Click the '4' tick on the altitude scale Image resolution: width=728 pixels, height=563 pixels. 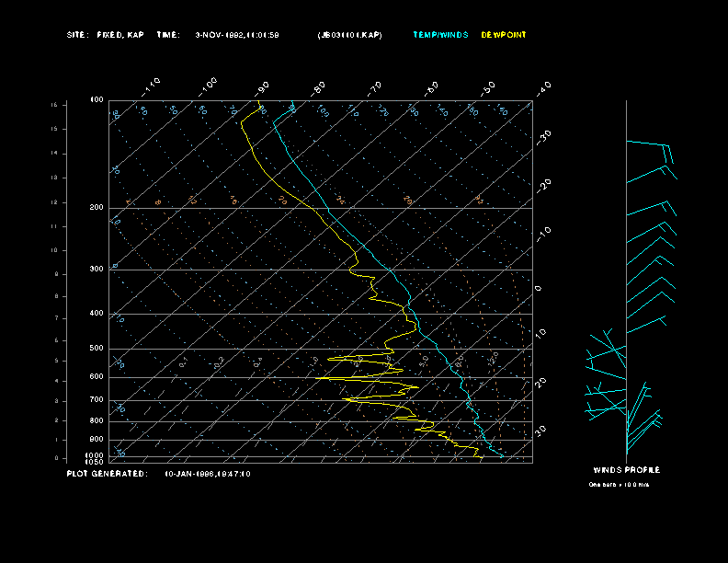point(57,382)
